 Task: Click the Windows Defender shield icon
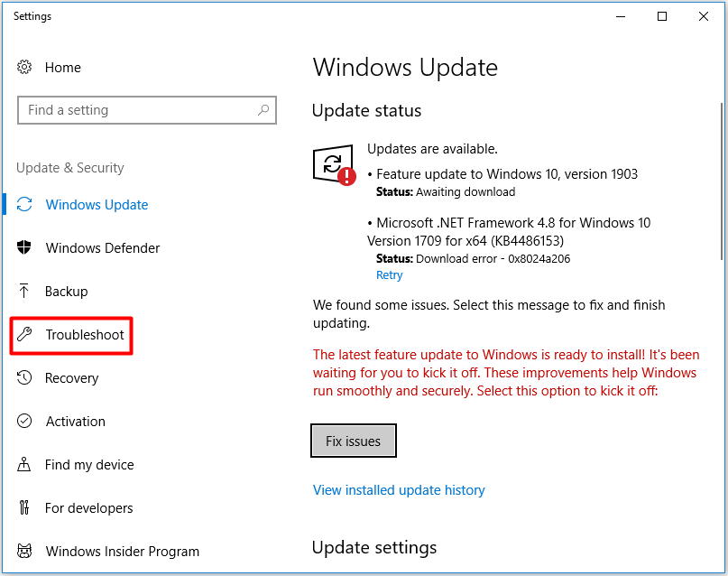click(x=24, y=247)
